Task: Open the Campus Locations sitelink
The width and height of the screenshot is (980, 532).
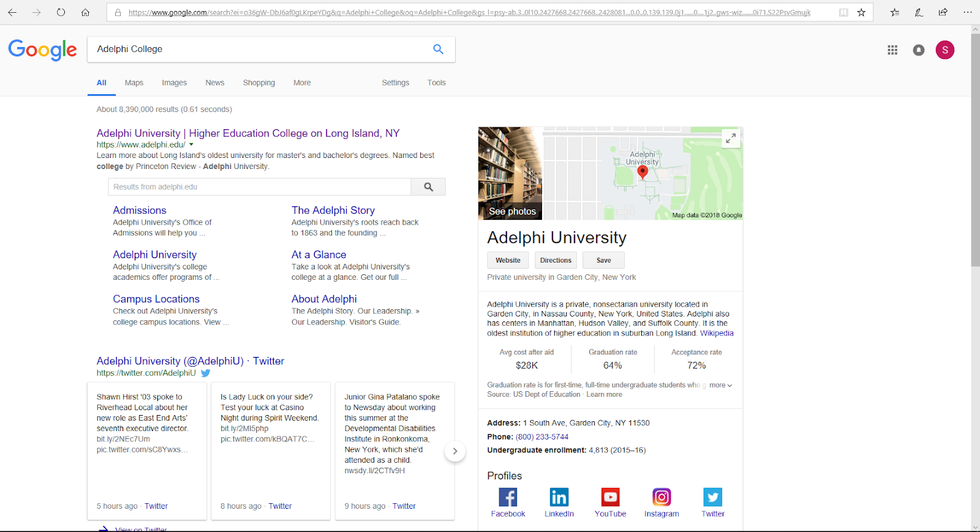Action: [156, 299]
